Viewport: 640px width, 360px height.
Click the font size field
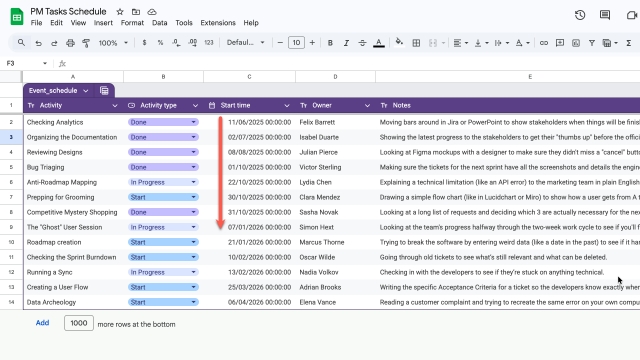(296, 42)
